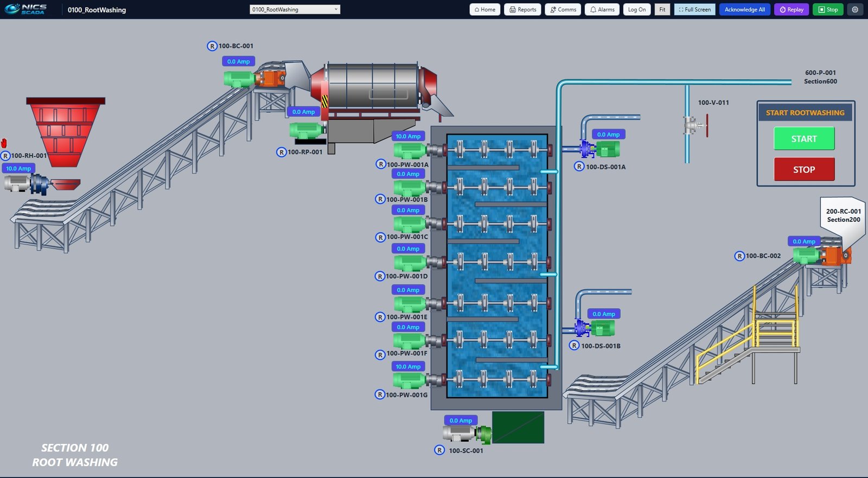Open the Comms view

click(x=563, y=9)
